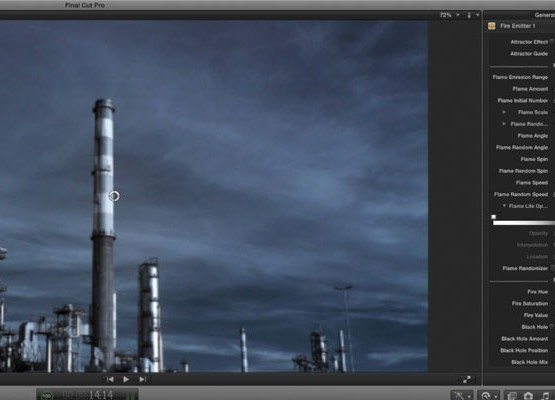Screen dimensions: 555x400
Task: Select the fire emitter onscreen control
Action: coord(114,196)
